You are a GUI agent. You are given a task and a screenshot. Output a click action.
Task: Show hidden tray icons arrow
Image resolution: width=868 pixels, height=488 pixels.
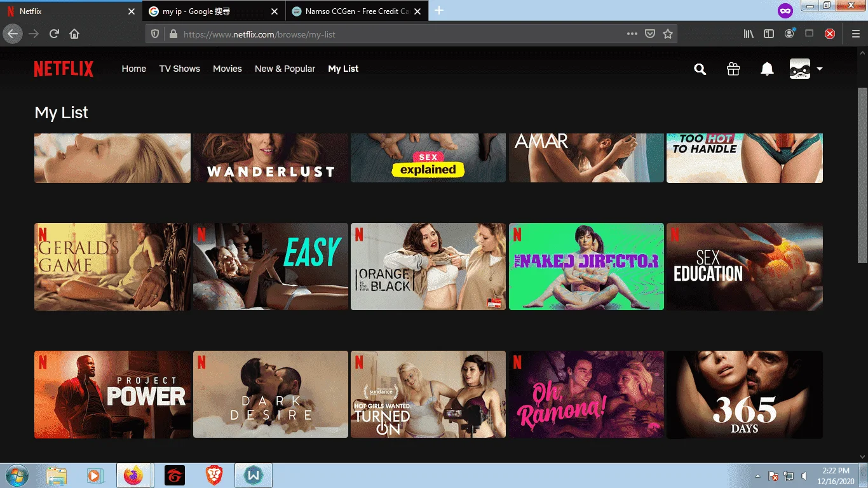(758, 476)
